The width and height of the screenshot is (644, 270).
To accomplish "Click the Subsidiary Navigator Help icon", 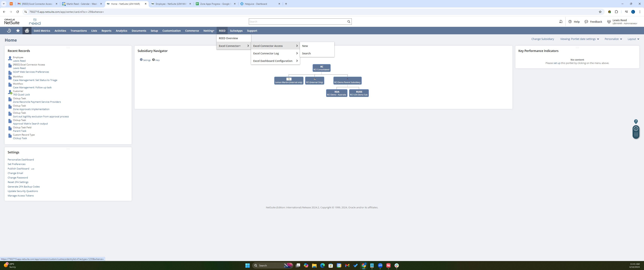I will pos(154,60).
